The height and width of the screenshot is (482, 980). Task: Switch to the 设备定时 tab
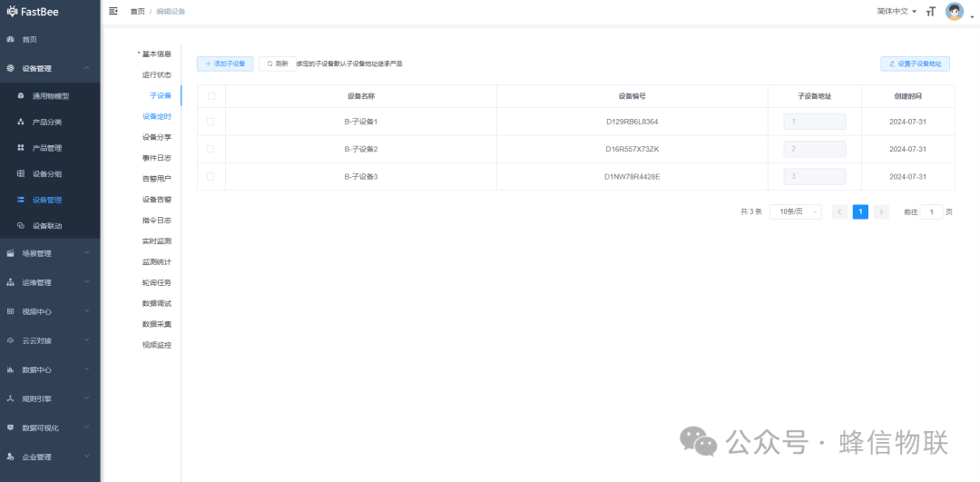coord(156,116)
